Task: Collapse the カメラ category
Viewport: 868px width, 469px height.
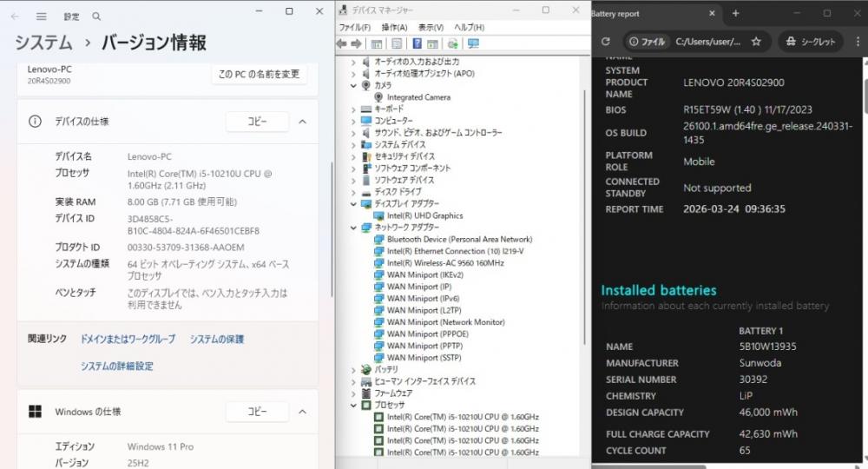Action: [x=354, y=85]
